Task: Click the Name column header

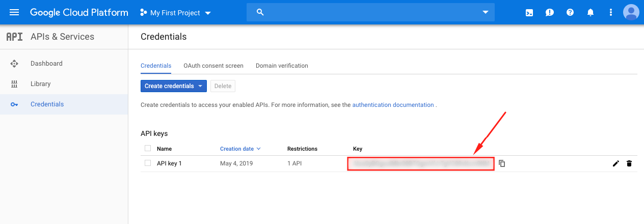Action: click(x=164, y=149)
